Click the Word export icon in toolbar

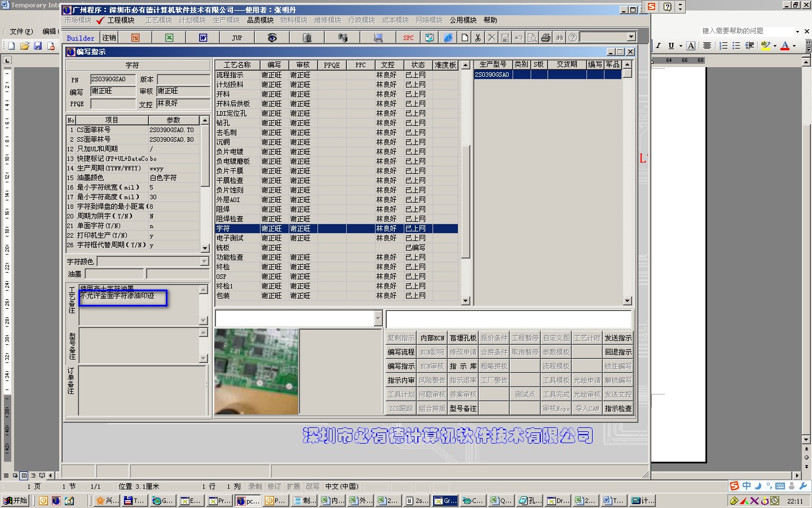pyautogui.click(x=203, y=38)
